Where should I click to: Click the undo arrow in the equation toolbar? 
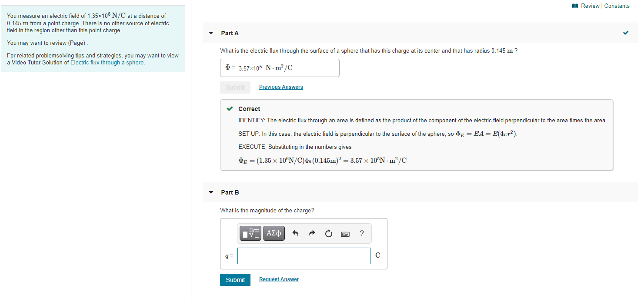pyautogui.click(x=295, y=233)
